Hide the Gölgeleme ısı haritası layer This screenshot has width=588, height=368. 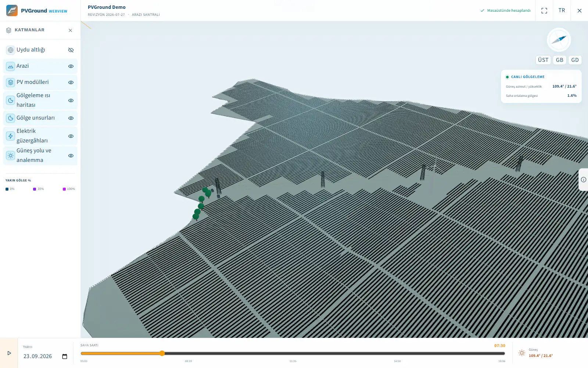click(71, 100)
